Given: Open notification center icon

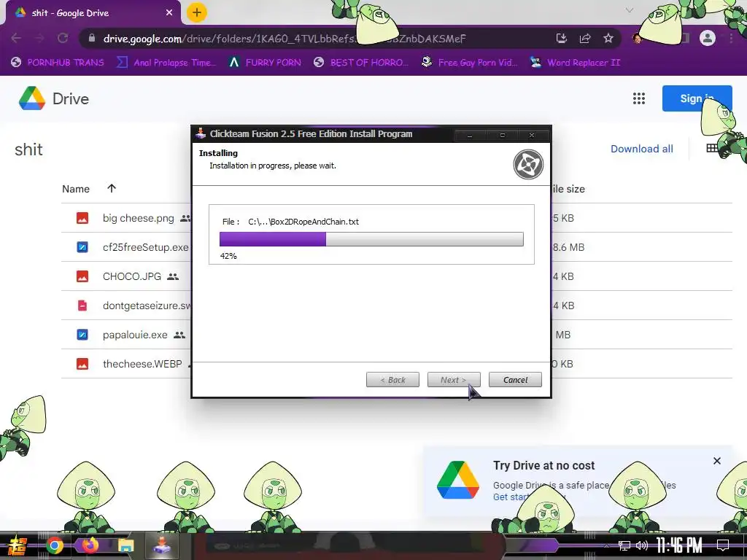Looking at the screenshot, I should pos(723,545).
